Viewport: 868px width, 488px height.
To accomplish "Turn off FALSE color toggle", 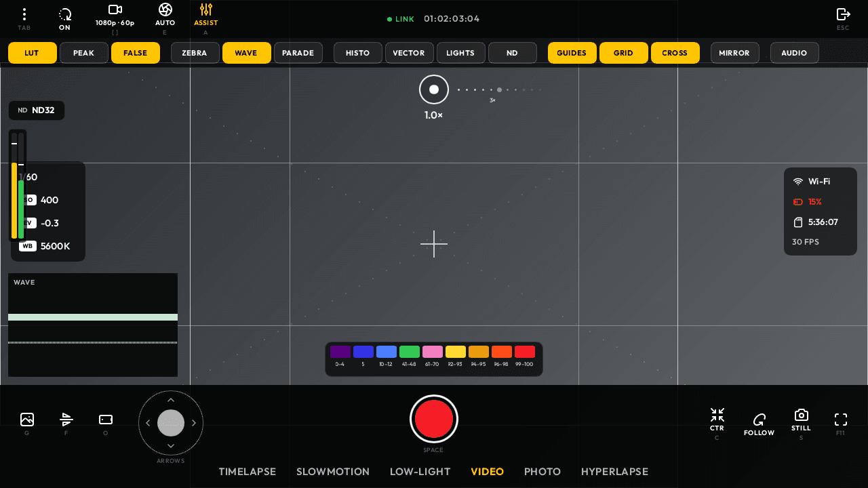I will tap(136, 53).
